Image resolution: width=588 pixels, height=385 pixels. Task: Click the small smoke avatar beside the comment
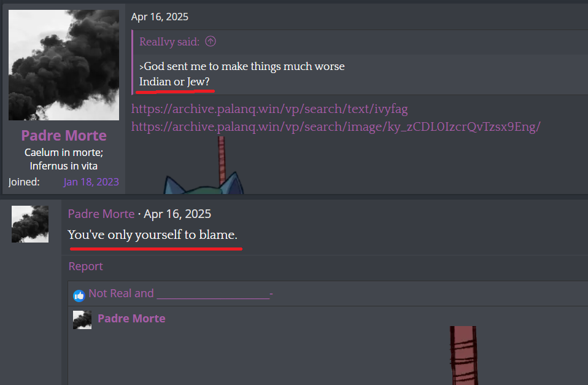tap(30, 224)
